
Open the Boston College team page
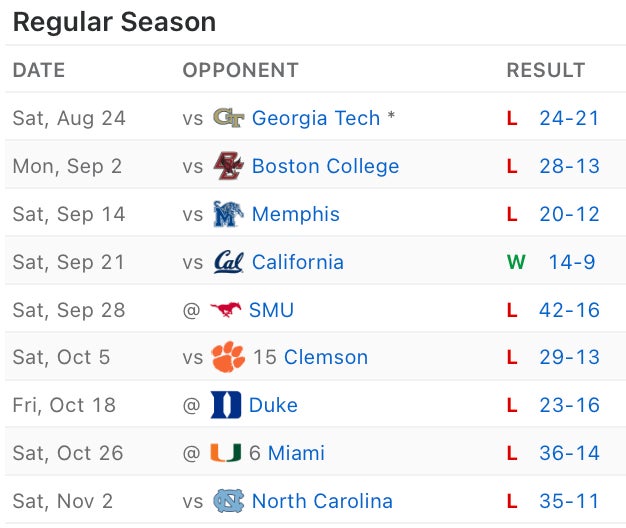coord(325,166)
